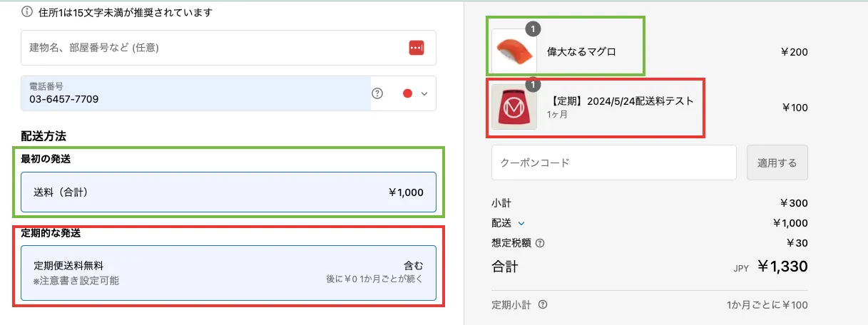Click the quantity badge on the subscription item
The height and width of the screenshot is (325, 868).
tap(533, 86)
